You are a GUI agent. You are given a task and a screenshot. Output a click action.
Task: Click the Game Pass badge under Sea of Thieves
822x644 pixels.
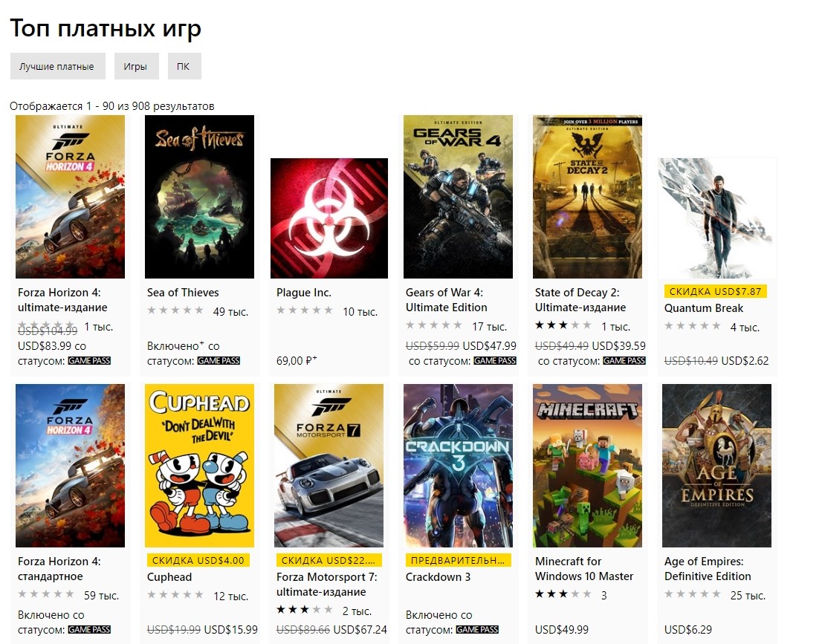coord(219,360)
